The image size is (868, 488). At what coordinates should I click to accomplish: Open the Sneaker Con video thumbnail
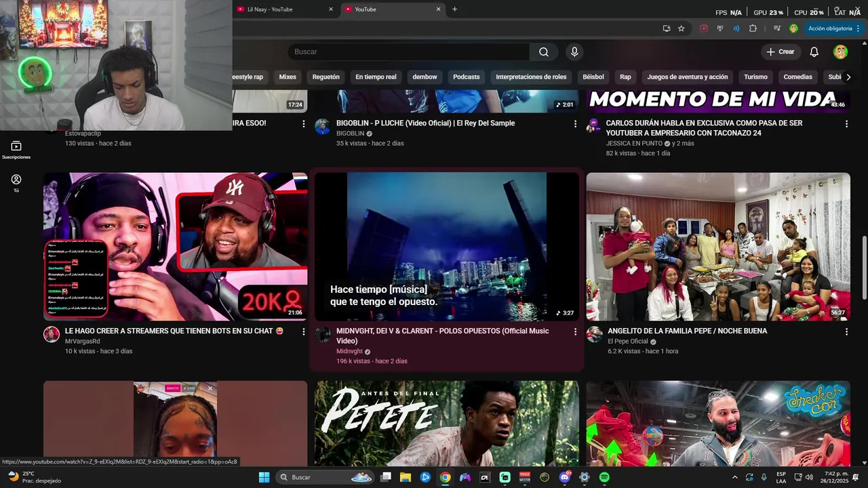[718, 423]
